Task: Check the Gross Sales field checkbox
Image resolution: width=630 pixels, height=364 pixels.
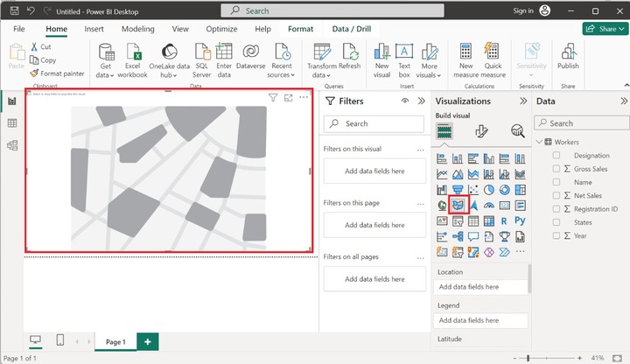Action: 556,169
